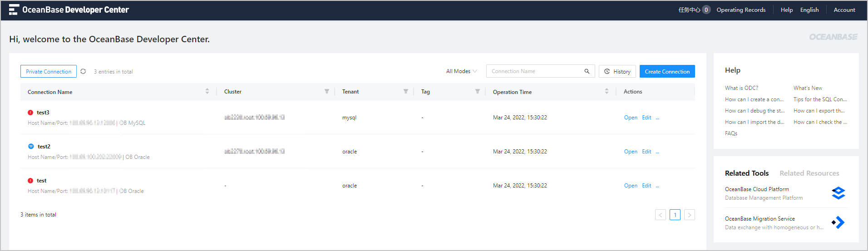
Task: Click the test3 connection name
Action: click(x=43, y=113)
